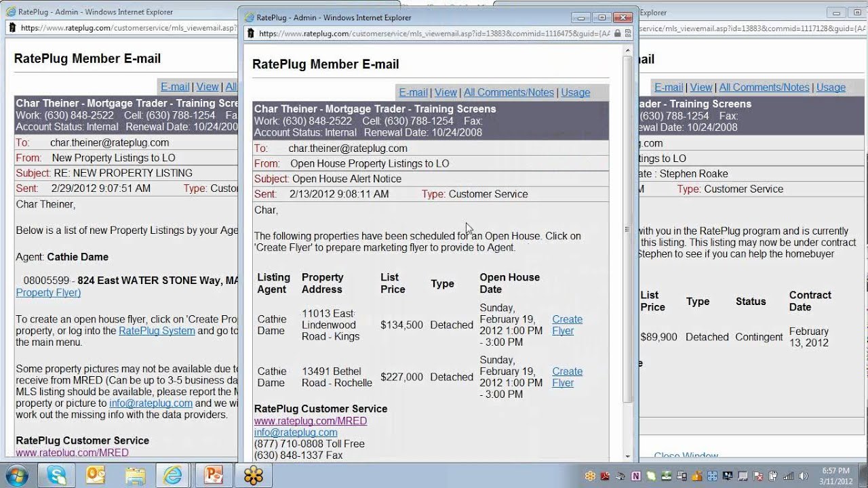The height and width of the screenshot is (488, 868).
Task: Click the yellow flower tray icon
Action: pos(589,476)
